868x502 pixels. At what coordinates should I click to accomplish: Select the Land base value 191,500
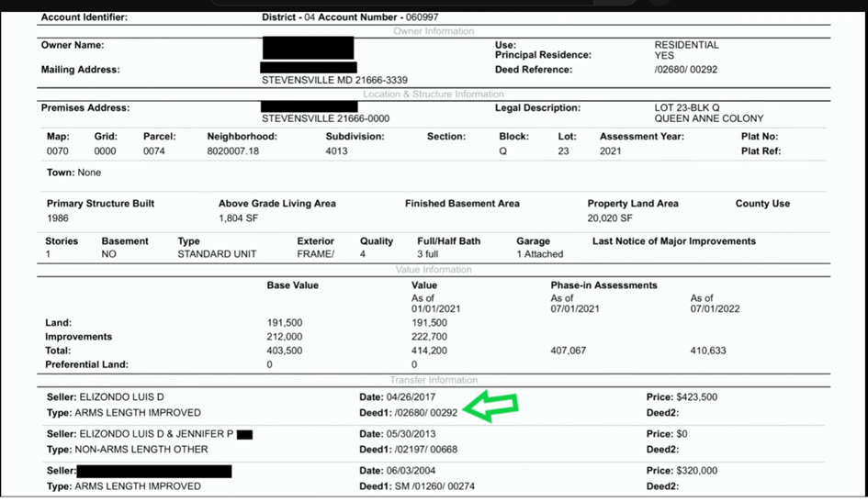coord(285,323)
